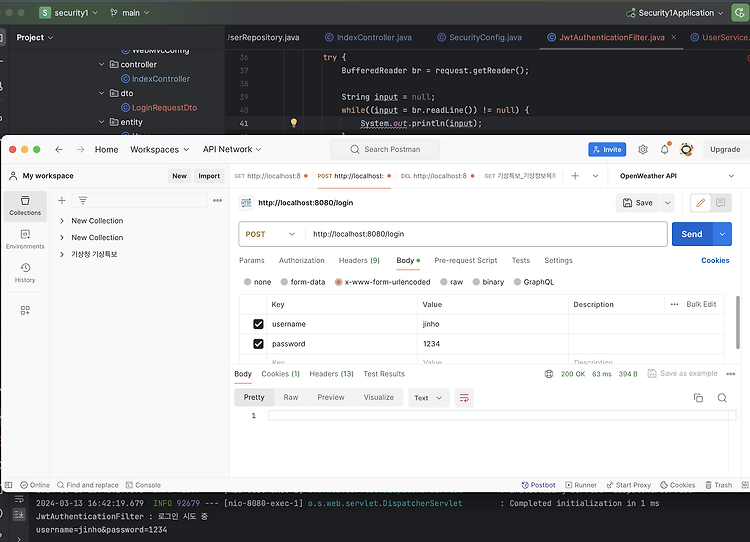
Task: Open Postman user avatar menu
Action: [x=686, y=149]
